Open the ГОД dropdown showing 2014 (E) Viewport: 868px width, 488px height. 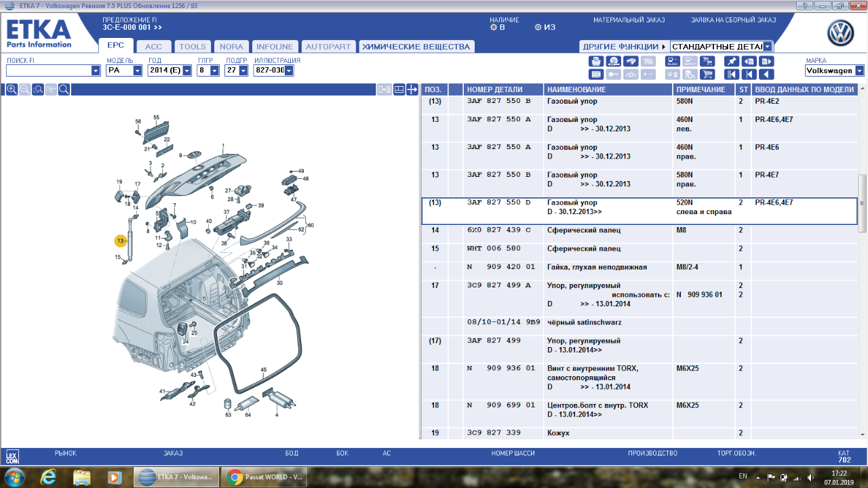point(187,70)
